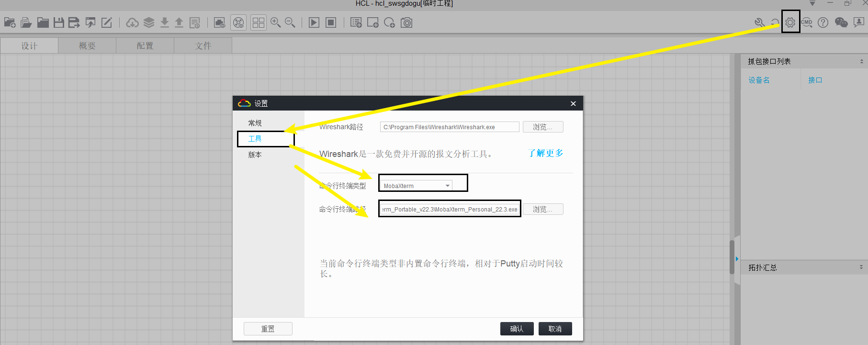Click the stop-all devices square icon

(331, 22)
